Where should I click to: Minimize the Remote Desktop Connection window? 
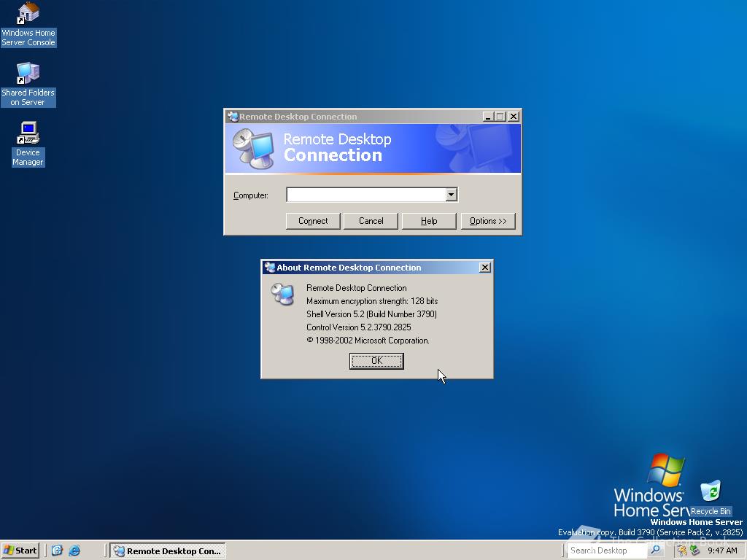tap(488, 117)
